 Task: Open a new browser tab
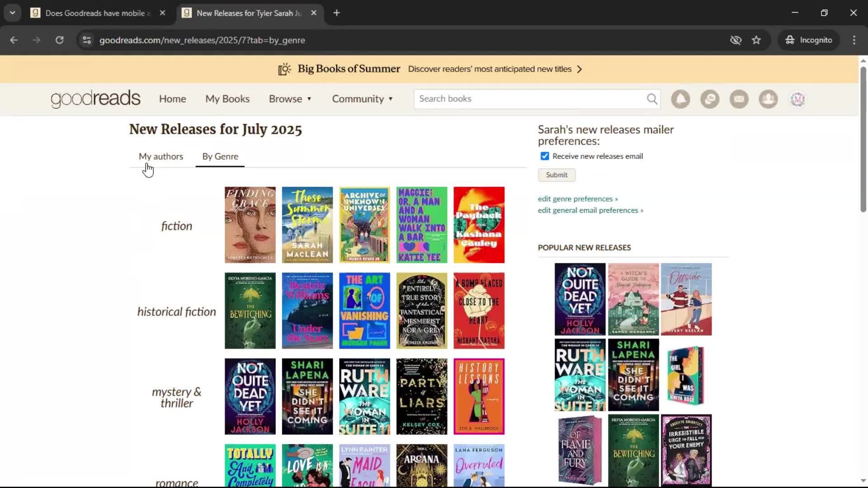[x=336, y=13]
